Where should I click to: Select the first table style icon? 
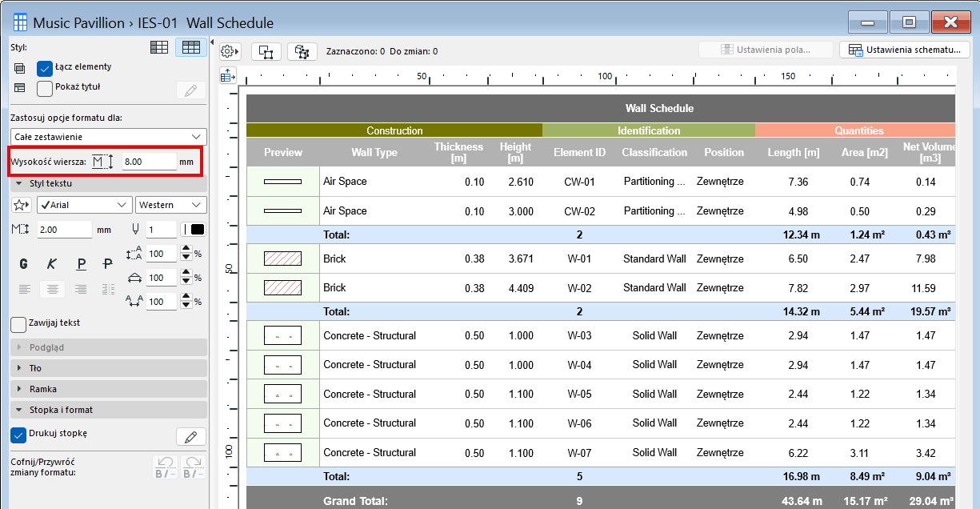160,48
